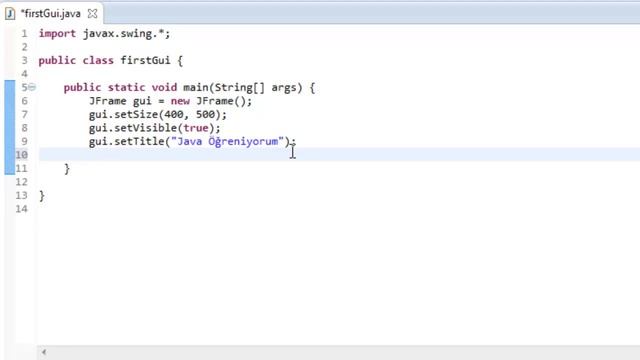The width and height of the screenshot is (640, 360).
Task: Click string "Java Öğreniyorum" on line 9
Action: (x=227, y=141)
